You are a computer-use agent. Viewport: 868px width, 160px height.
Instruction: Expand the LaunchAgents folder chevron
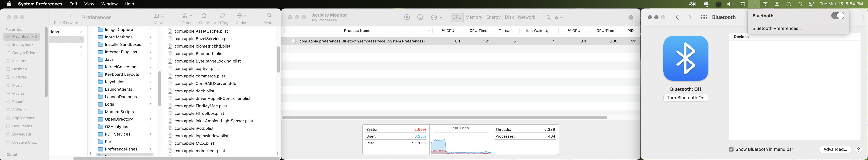151,89
